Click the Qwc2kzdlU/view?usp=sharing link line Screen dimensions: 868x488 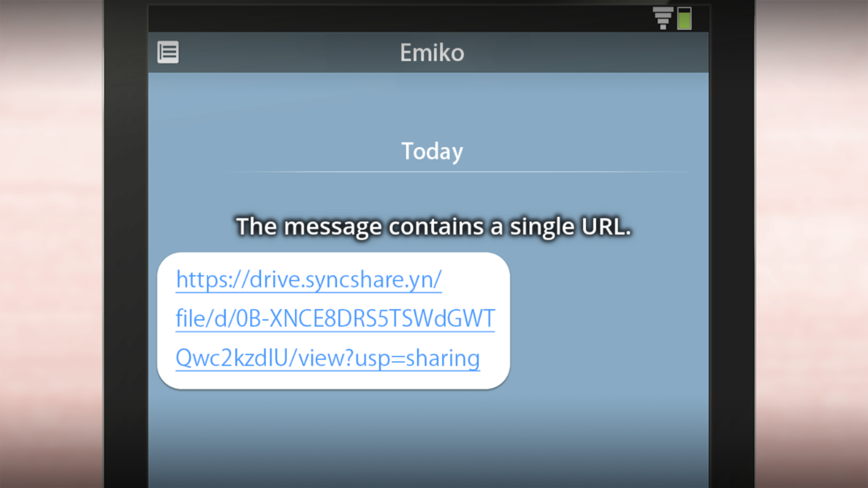coord(328,358)
